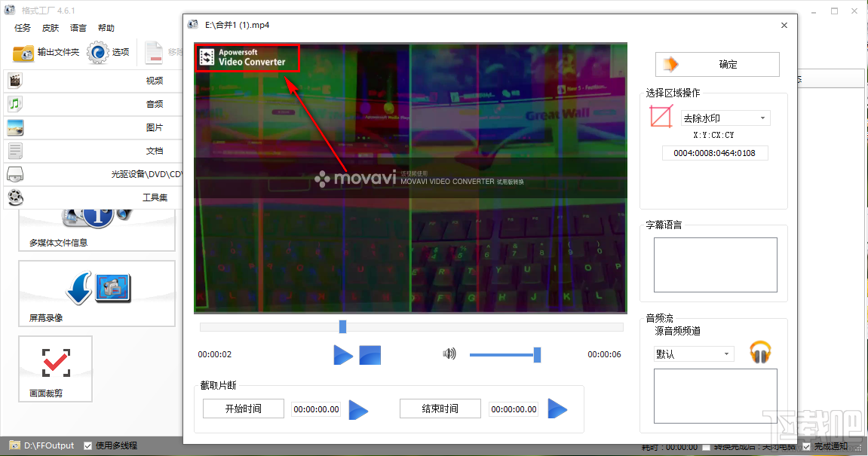Click the Toolset film reel icon
The width and height of the screenshot is (868, 456).
[x=16, y=197]
